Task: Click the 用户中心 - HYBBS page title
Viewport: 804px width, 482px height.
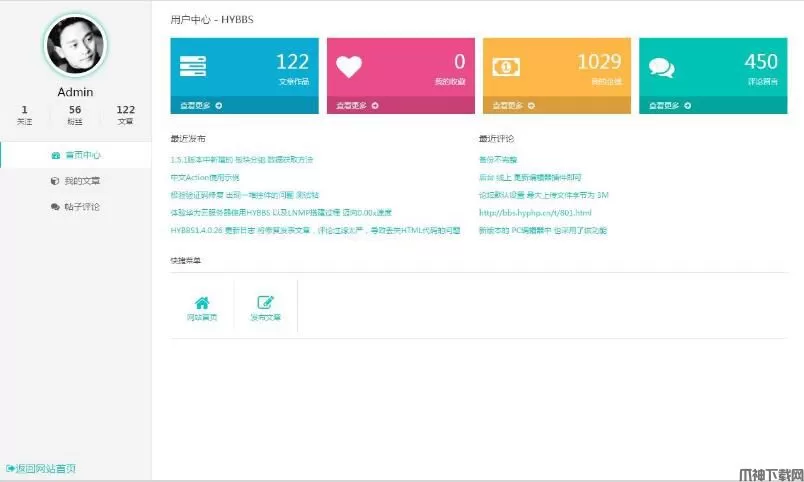Action: (x=212, y=19)
